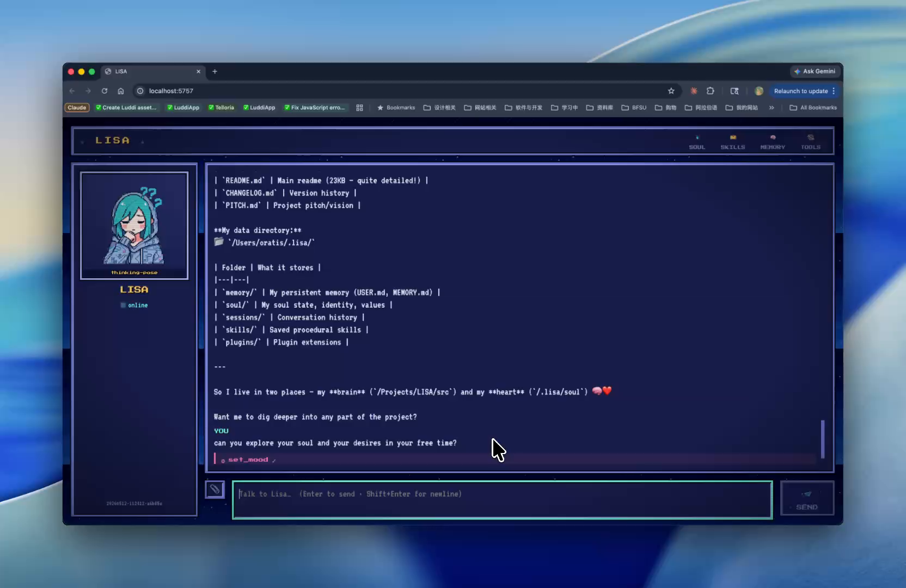Click the 'online' status indicator text
The height and width of the screenshot is (588, 906).
(x=138, y=305)
